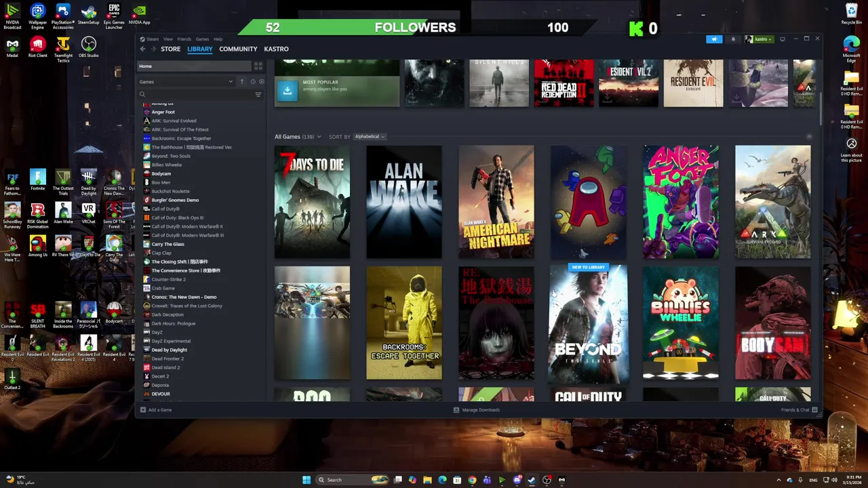Select Dead by Daylight in list
This screenshot has height=488, width=868.
click(169, 350)
